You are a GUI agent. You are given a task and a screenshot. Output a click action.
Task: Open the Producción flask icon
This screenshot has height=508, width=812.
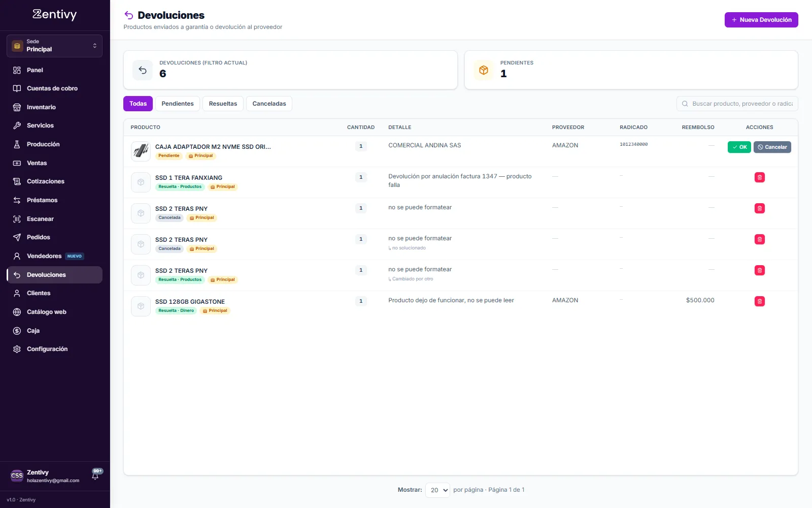point(17,144)
